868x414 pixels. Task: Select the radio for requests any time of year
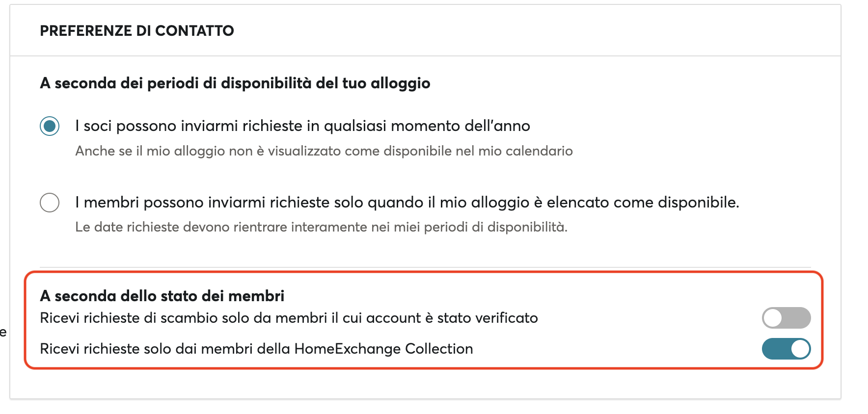pos(50,126)
